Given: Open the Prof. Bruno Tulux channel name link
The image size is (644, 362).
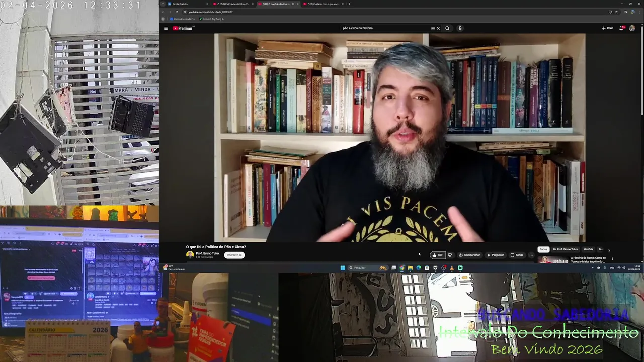Looking at the screenshot, I should pyautogui.click(x=207, y=253).
